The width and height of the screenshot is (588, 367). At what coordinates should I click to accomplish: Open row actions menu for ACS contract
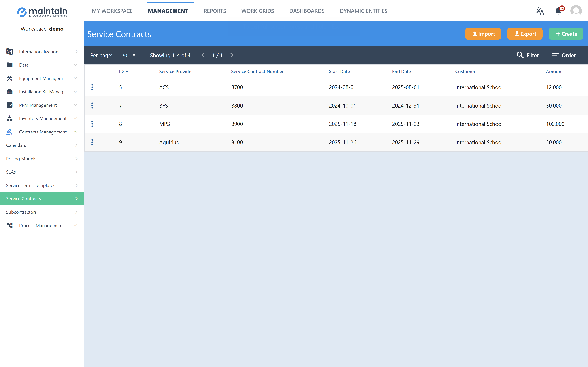click(92, 87)
